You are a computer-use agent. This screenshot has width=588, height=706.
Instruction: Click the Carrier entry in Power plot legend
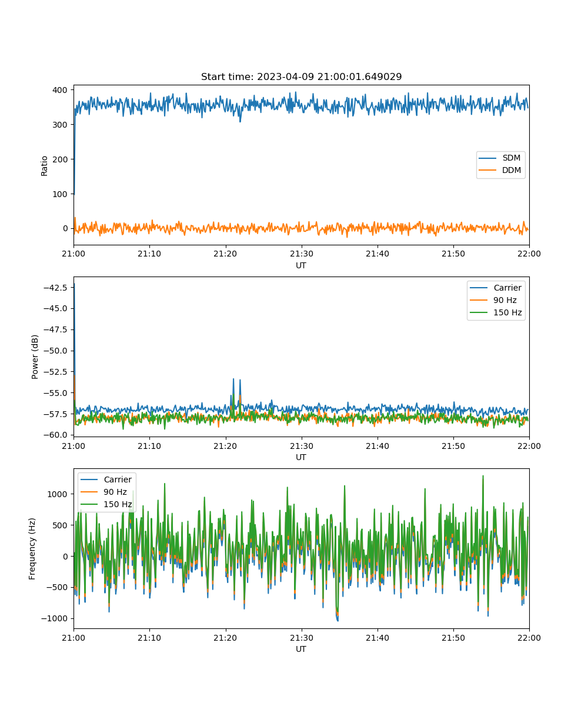(x=497, y=288)
